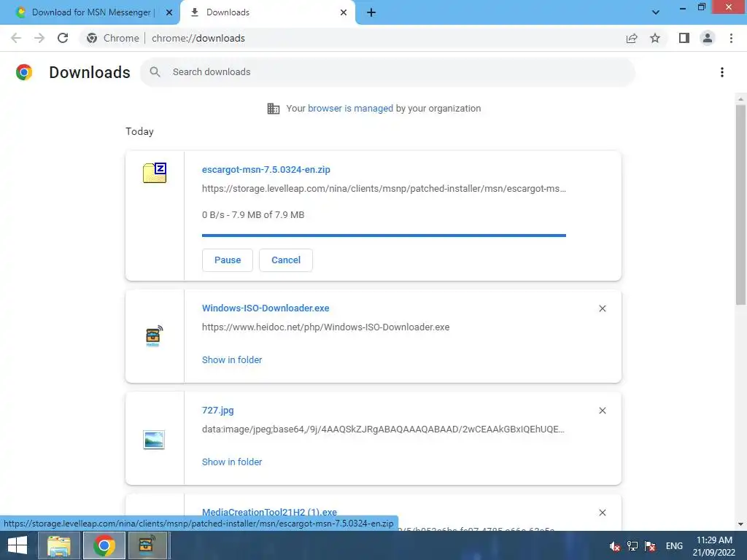Click the ENG language indicator

click(x=673, y=546)
